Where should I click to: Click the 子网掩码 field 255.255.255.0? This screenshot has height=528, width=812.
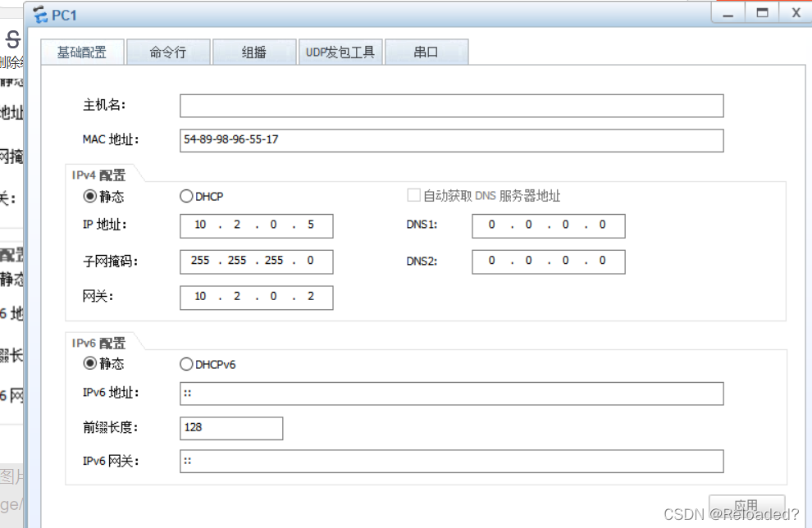tap(257, 262)
